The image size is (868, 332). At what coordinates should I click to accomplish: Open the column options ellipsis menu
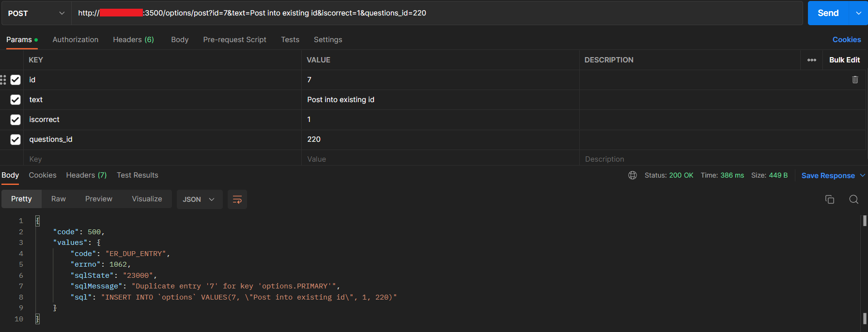point(812,60)
